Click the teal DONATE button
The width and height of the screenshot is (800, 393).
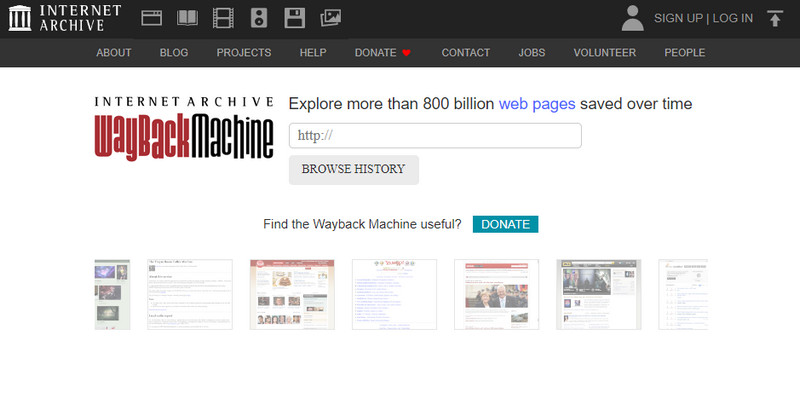tap(505, 224)
